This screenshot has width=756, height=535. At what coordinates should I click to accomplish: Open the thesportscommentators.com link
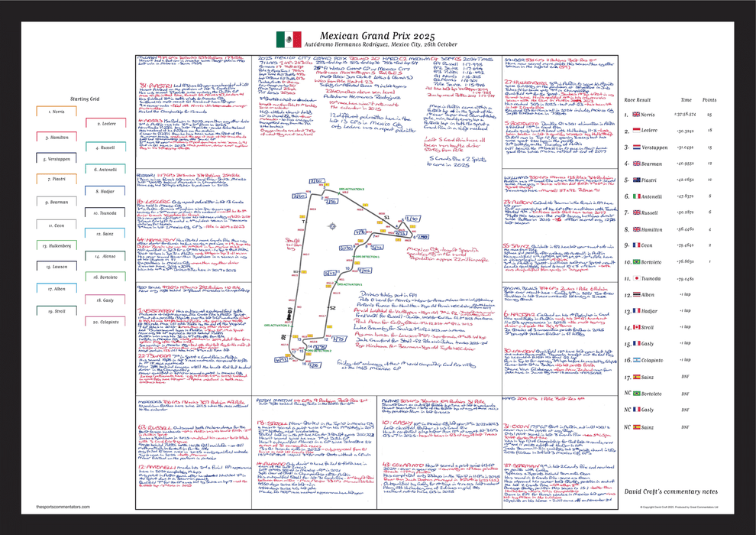58,507
